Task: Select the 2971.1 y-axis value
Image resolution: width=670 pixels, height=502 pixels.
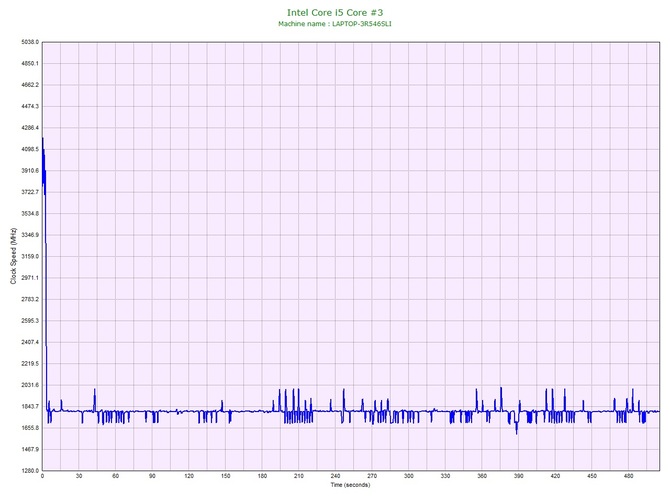Action: click(x=30, y=278)
